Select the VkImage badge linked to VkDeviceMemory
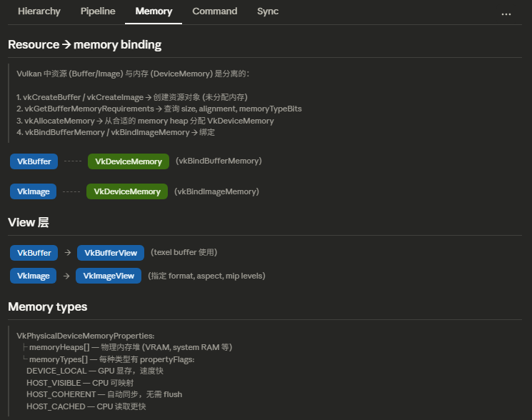The height and width of the screenshot is (420, 532). [33, 191]
